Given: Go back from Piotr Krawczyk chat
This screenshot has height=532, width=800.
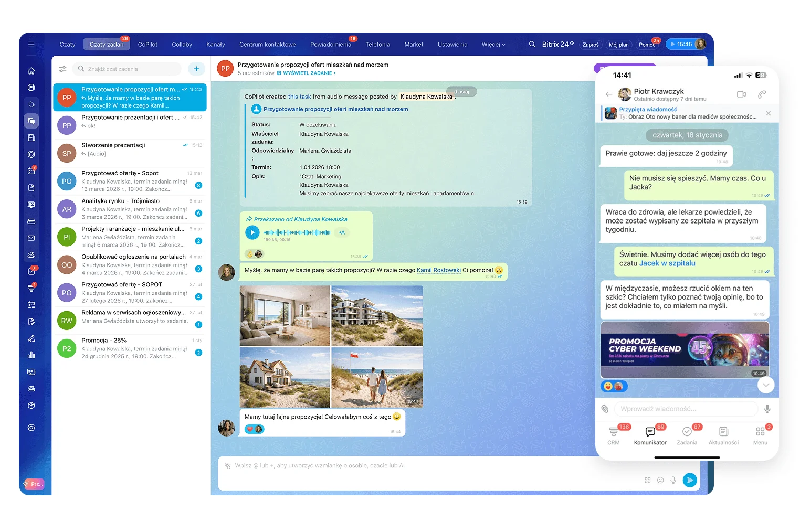Looking at the screenshot, I should (609, 94).
